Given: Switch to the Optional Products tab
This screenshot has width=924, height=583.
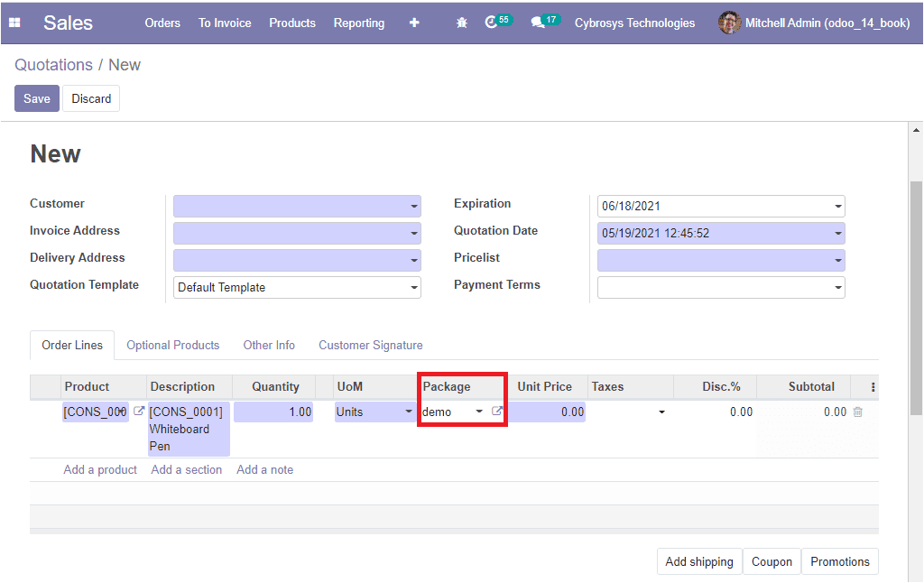Looking at the screenshot, I should click(172, 345).
